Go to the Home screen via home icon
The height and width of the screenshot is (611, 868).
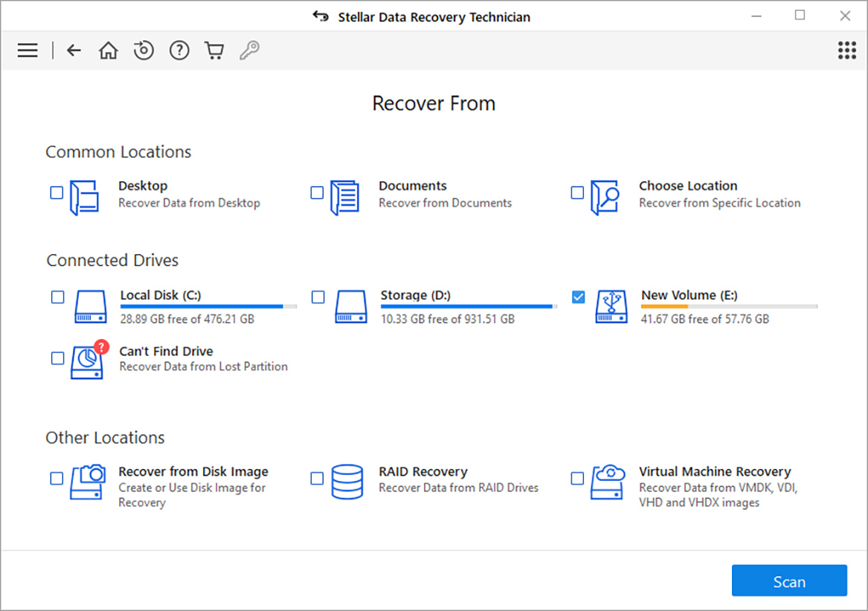point(108,50)
